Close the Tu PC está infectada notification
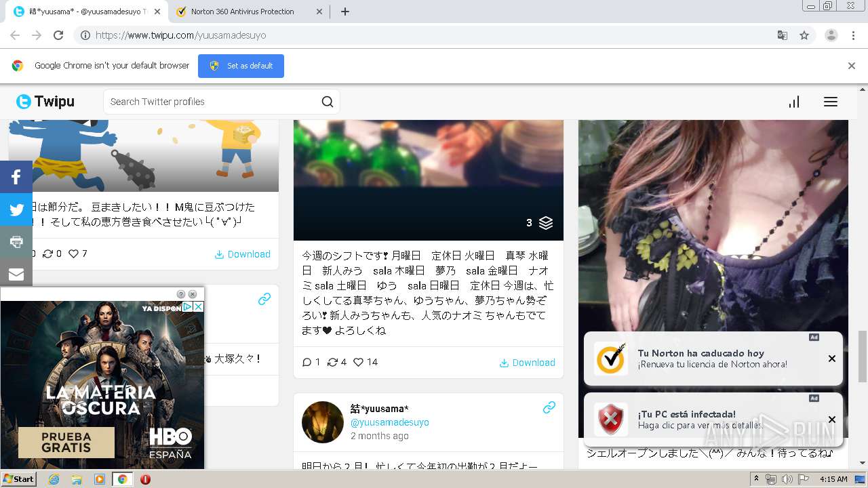 pyautogui.click(x=832, y=420)
